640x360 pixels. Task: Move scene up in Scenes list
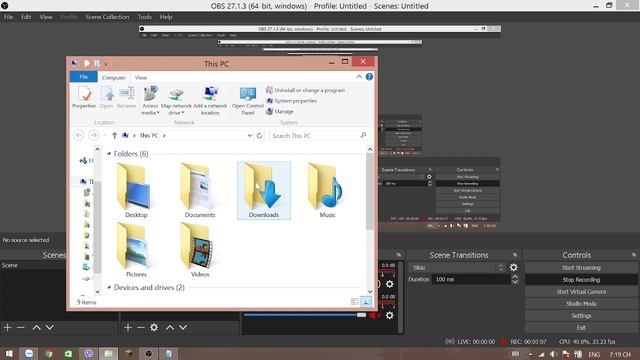point(36,327)
